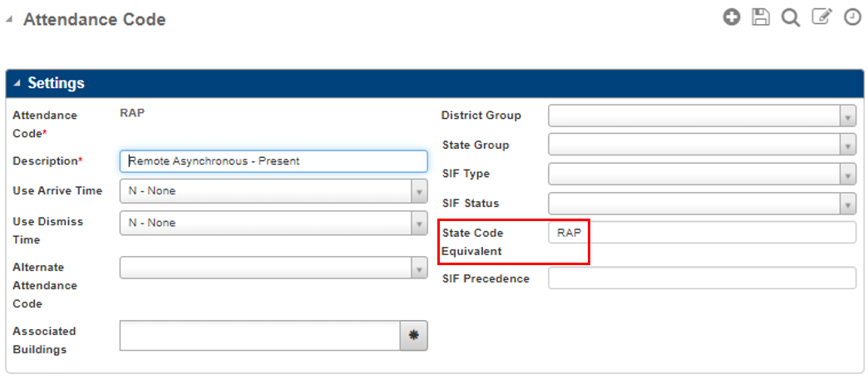The image size is (868, 379).
Task: Click the SIF Precedence input field
Action: [x=702, y=278]
